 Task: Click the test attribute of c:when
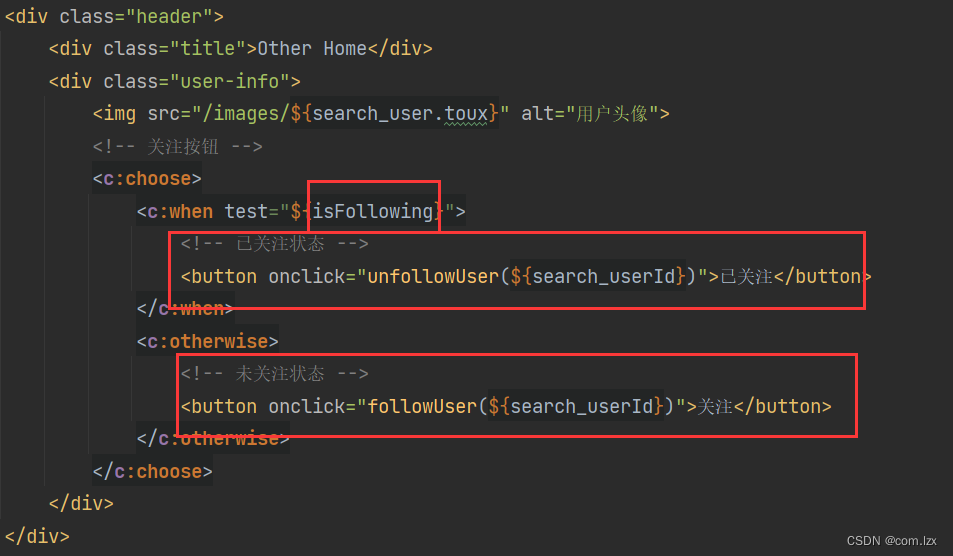click(x=246, y=211)
